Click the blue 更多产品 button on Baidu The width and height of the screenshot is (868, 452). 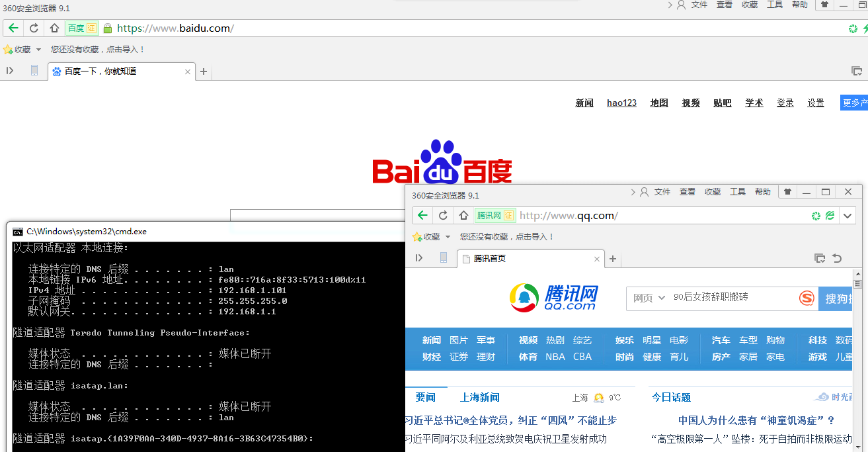tap(854, 103)
